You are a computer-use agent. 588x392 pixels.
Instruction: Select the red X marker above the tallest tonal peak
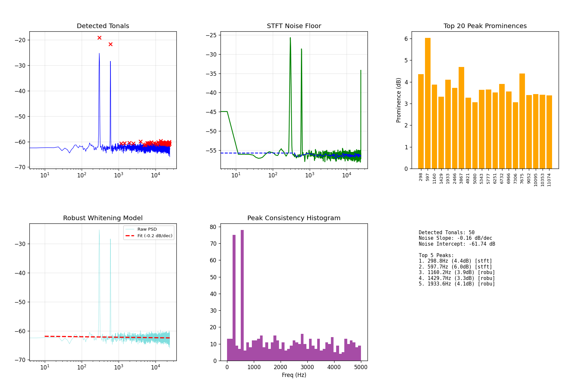click(x=100, y=38)
